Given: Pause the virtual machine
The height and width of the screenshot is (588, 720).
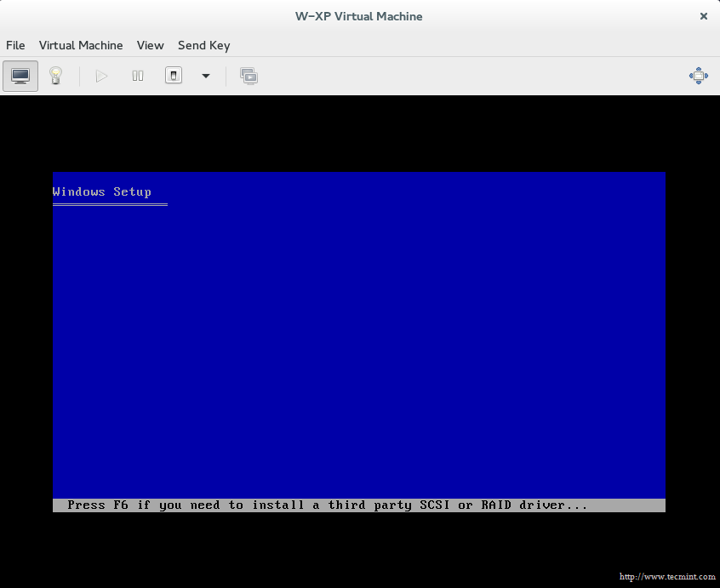Looking at the screenshot, I should click(138, 76).
